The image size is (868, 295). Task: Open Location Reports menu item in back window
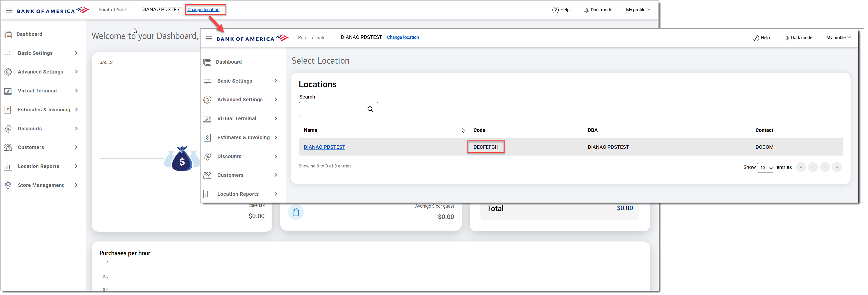coord(38,166)
